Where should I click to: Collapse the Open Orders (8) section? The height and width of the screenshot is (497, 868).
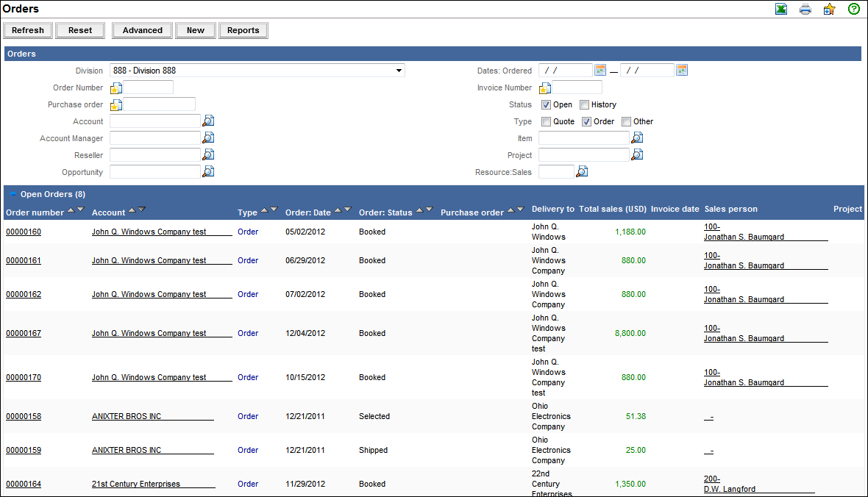(x=13, y=194)
